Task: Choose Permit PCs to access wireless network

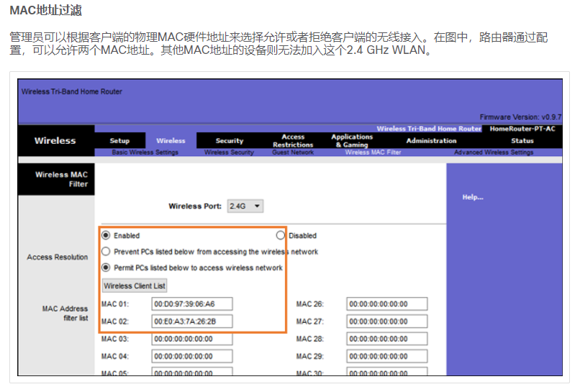Action: coord(106,268)
